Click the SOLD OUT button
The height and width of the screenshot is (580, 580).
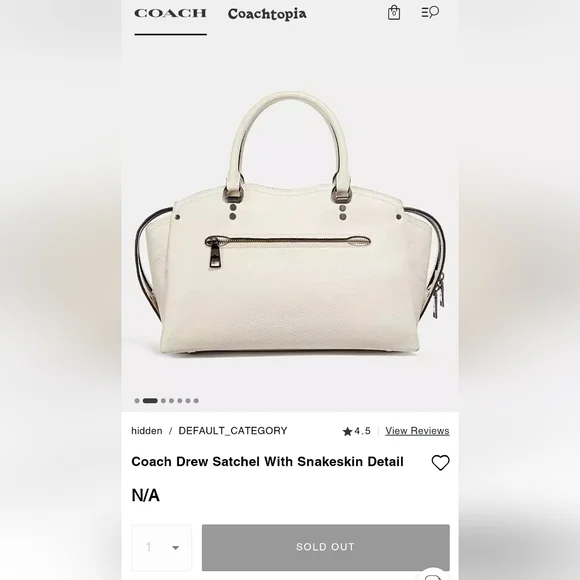coord(326,547)
